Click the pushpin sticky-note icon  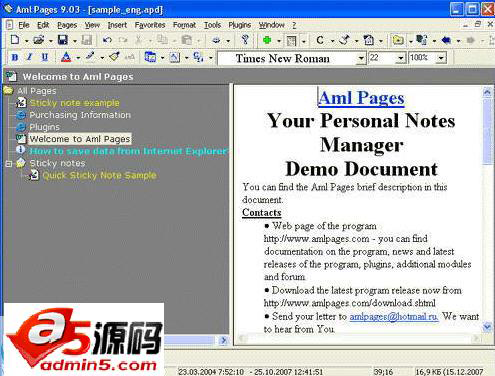344,40
